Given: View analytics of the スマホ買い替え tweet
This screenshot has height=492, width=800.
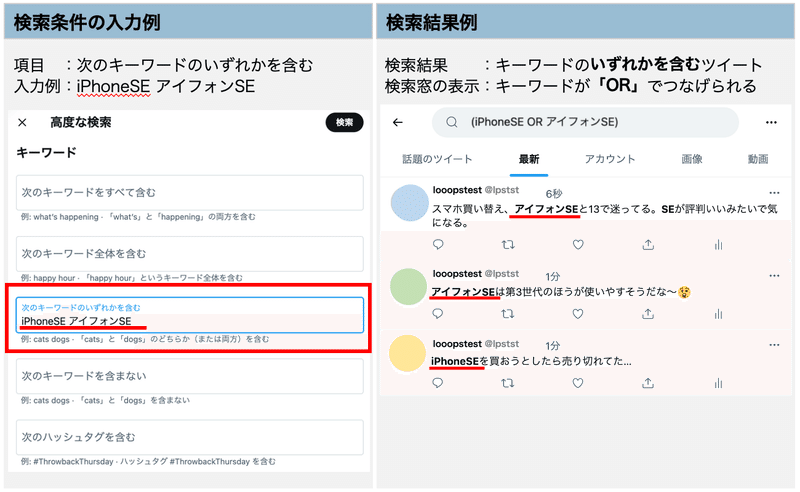Looking at the screenshot, I should tap(718, 245).
